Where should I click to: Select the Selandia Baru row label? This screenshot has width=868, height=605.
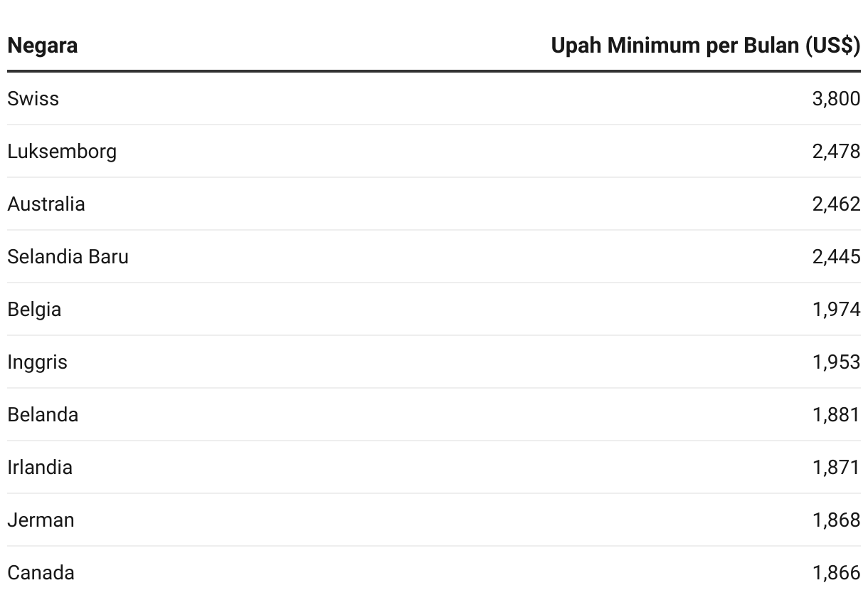coord(68,256)
